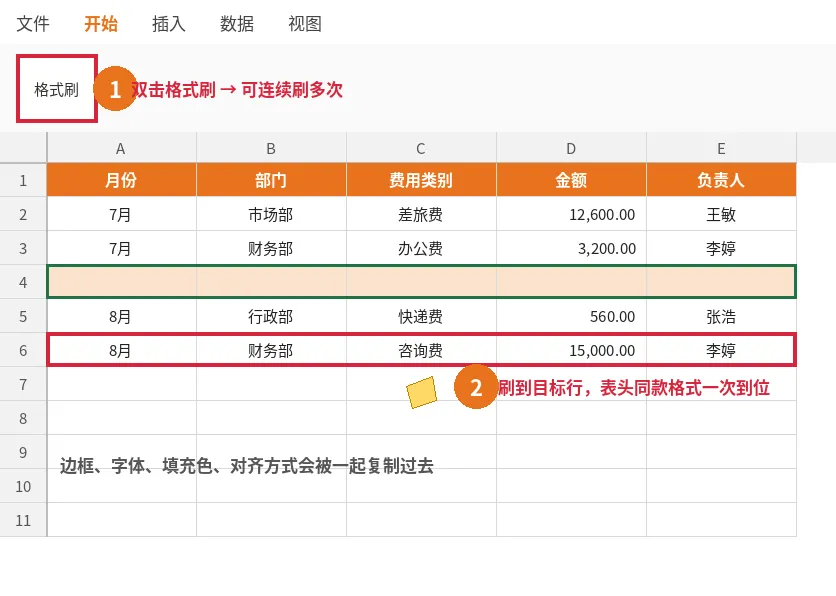Select the 办公费 cell
The height and width of the screenshot is (596, 836).
[x=421, y=248]
